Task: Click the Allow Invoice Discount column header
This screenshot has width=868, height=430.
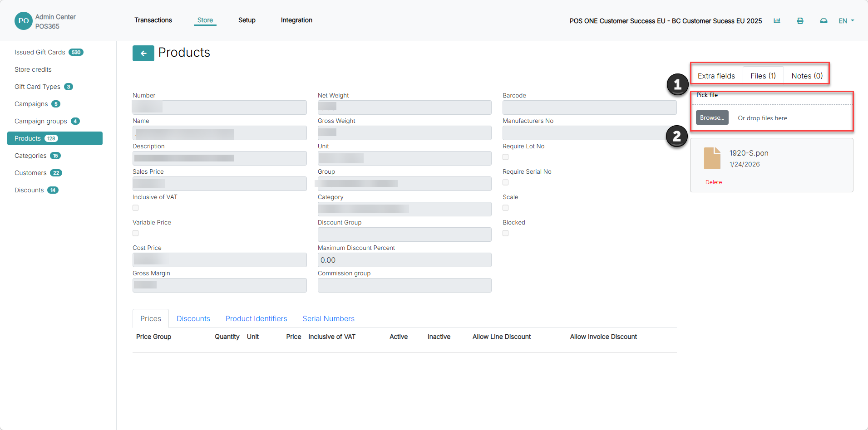Action: [603, 337]
